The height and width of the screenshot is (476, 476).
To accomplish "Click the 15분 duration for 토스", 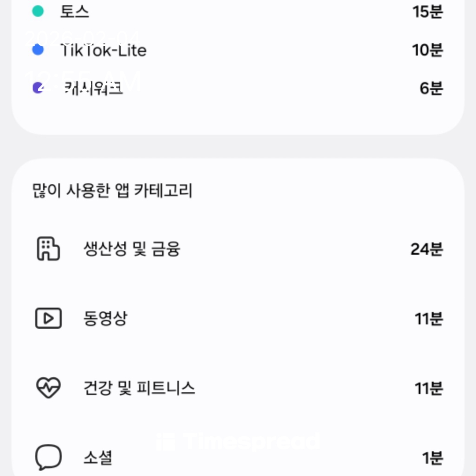I will pyautogui.click(x=428, y=12).
